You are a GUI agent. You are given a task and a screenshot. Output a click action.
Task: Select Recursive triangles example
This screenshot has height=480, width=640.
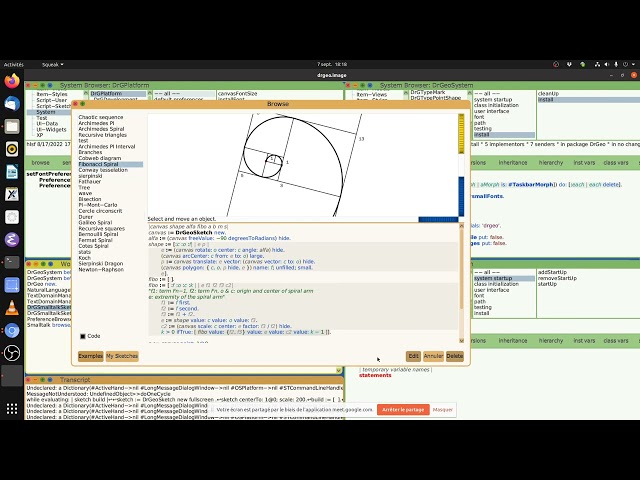pos(102,135)
